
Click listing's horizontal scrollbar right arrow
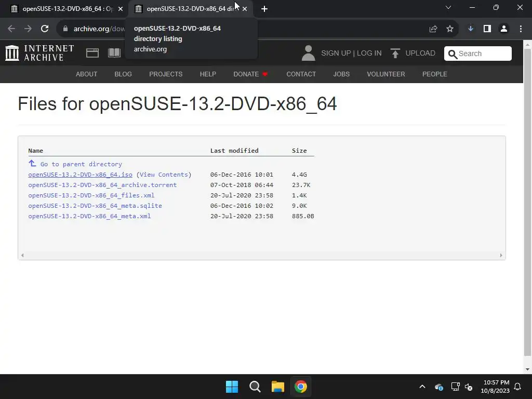pos(501,255)
